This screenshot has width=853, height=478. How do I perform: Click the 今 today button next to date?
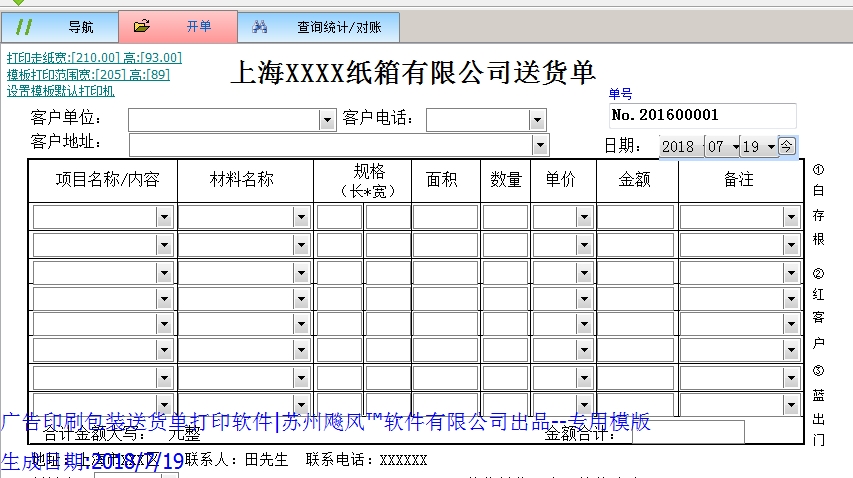coord(787,146)
